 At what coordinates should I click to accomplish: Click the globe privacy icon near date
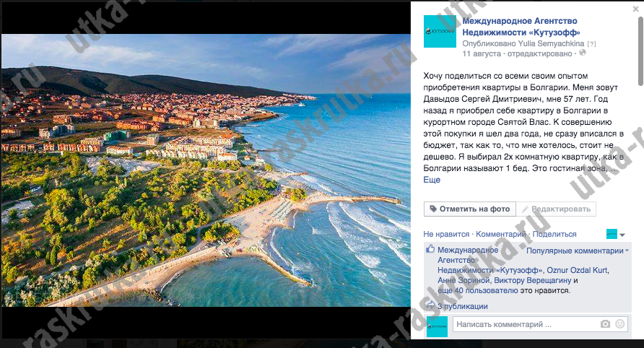tap(583, 53)
